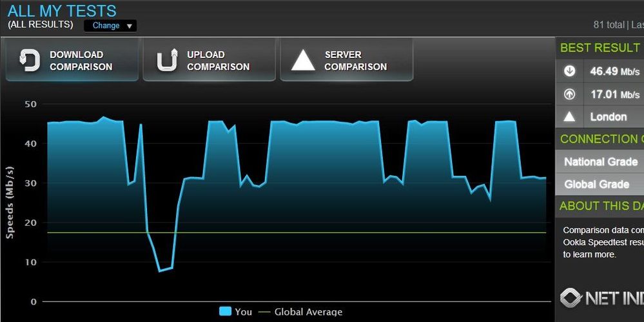Select the 17.01 Mb/s best upload value
The width and height of the screenshot is (644, 322).
click(x=614, y=94)
